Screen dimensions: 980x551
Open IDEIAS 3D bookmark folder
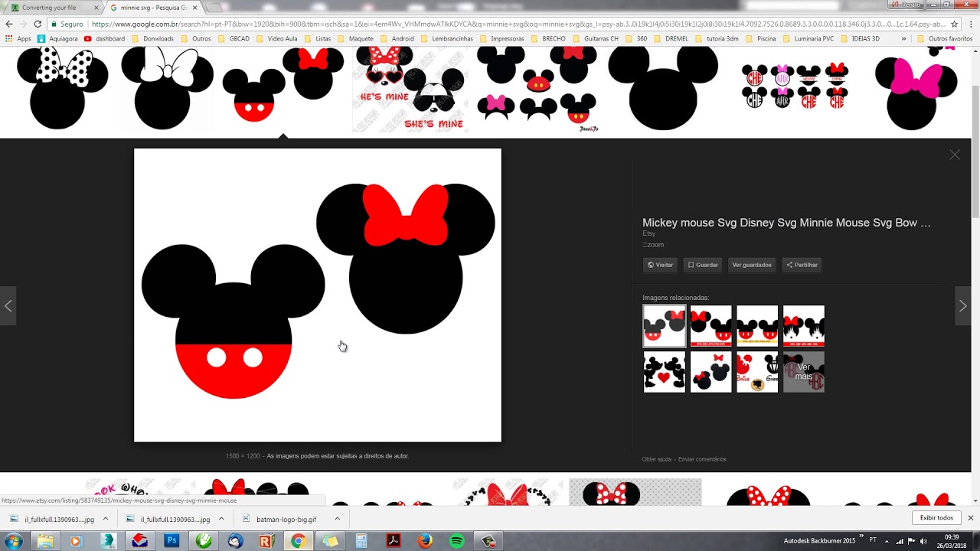[860, 38]
